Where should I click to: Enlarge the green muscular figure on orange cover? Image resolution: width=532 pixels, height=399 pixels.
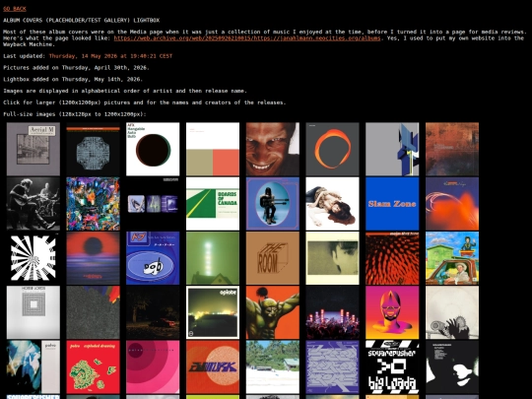coord(273,312)
